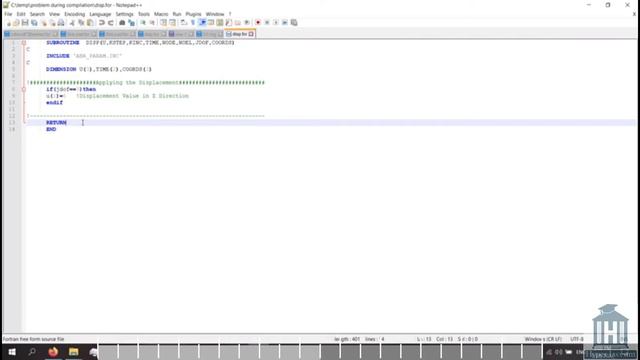Click the Copy toolbar icon
Image resolution: width=640 pixels, height=360 pixels.
point(81,23)
